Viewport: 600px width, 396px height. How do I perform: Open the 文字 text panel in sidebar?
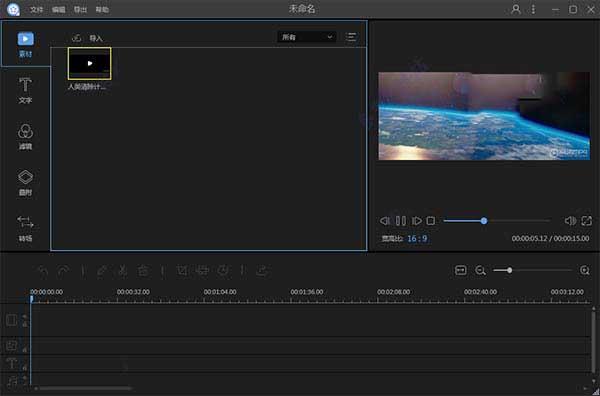(25, 90)
